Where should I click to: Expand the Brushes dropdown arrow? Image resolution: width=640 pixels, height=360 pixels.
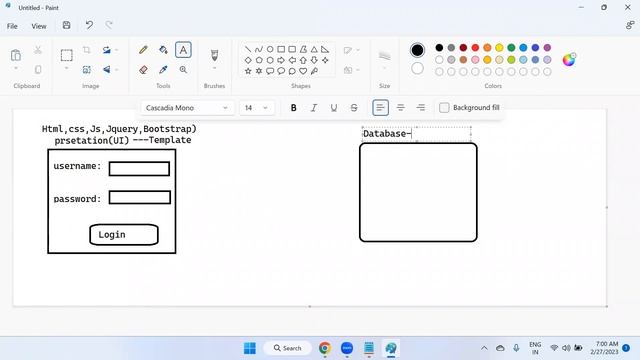[x=214, y=69]
